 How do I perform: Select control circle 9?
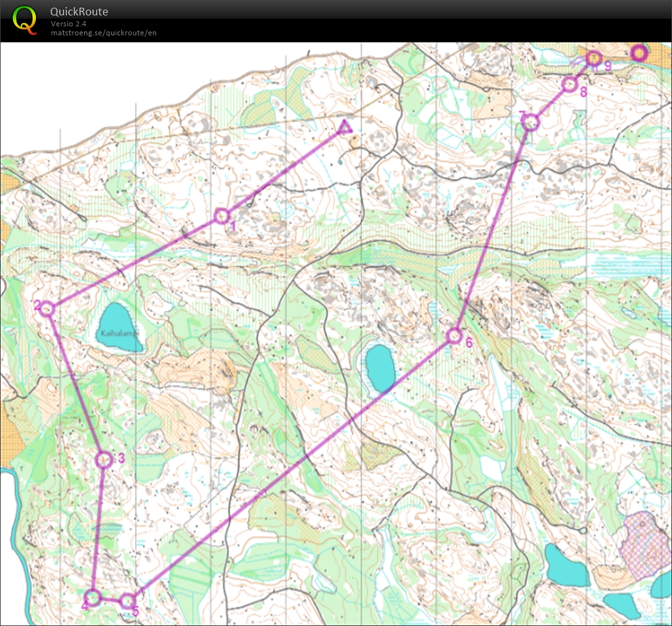tap(595, 58)
